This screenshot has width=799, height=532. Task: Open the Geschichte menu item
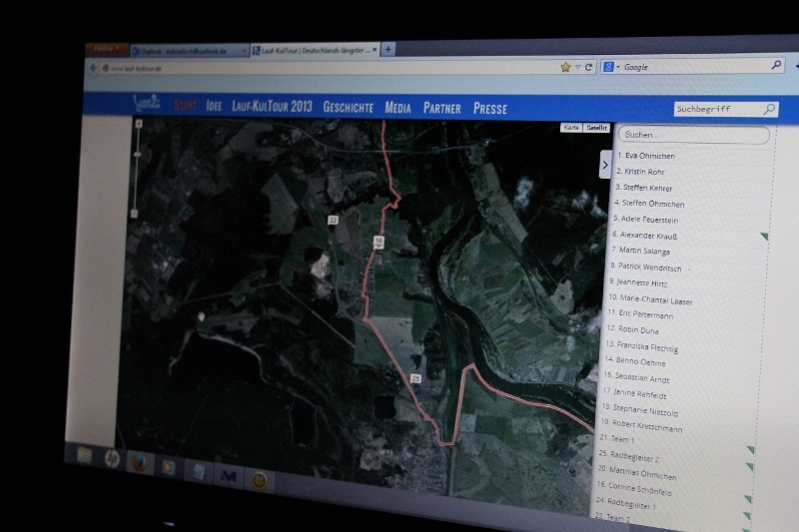(x=348, y=107)
